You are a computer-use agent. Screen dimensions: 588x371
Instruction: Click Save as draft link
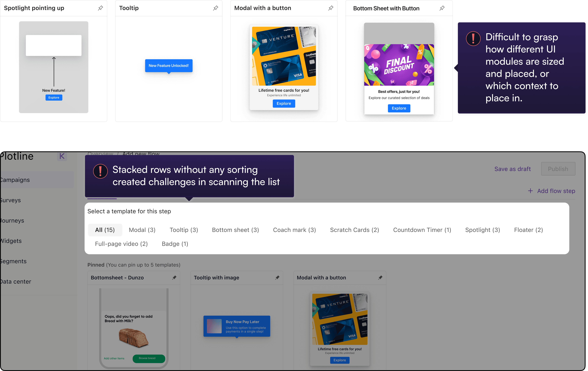pos(512,169)
